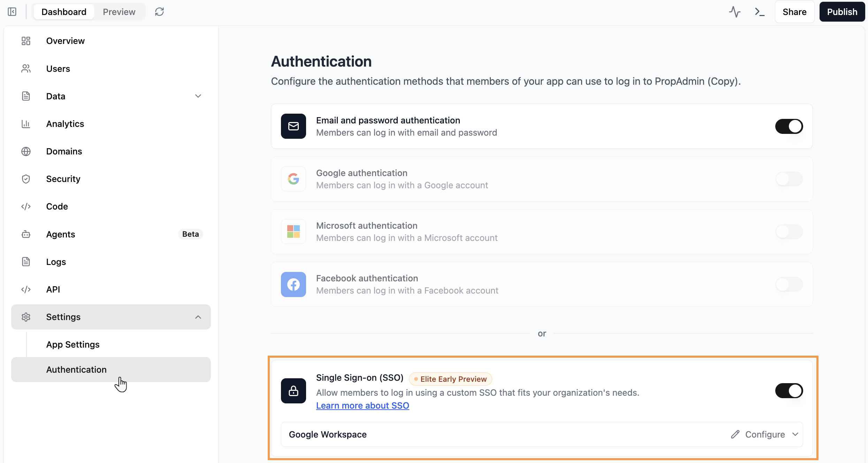Click the pencil icon beside Configure

tap(735, 434)
